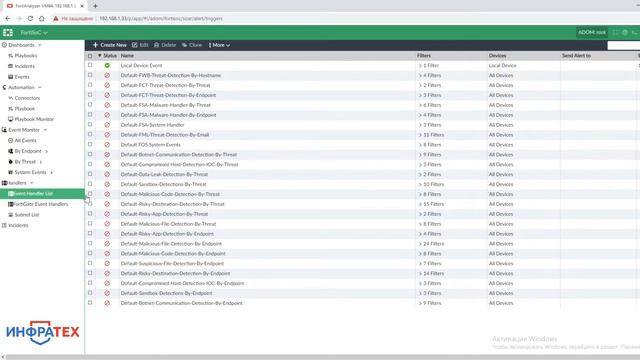The image size is (640, 360).
Task: Check the Default-Botnet-Communication-Detection-By-Threat row checkbox
Action: (90, 154)
